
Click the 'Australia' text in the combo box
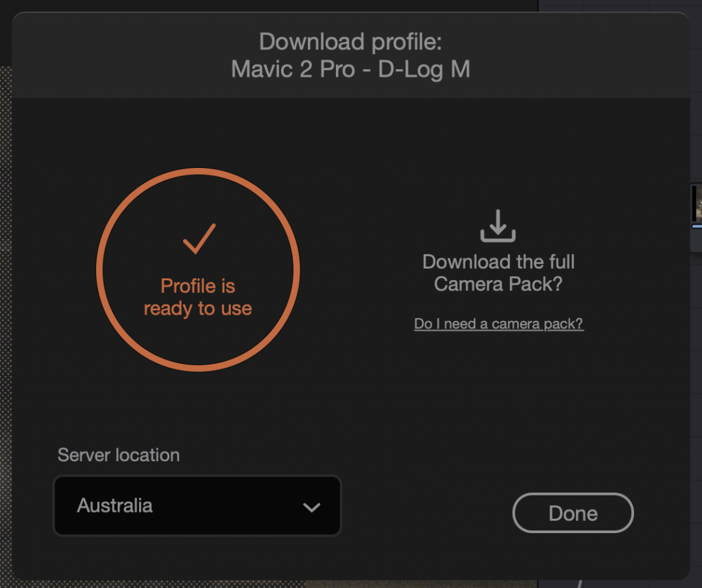[114, 506]
